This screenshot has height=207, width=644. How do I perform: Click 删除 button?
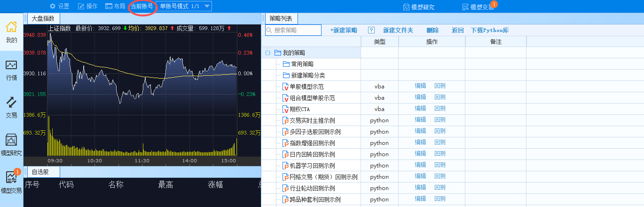(432, 30)
